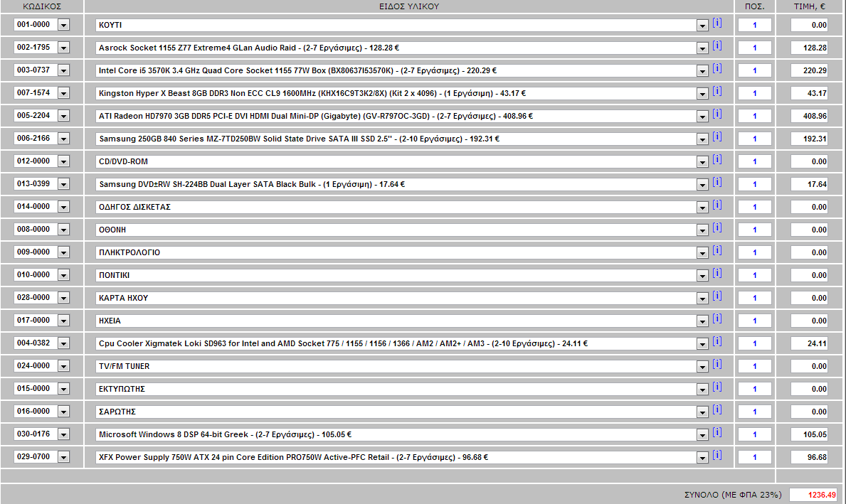Open code dropdown for 005-2204
The image size is (846, 504).
[x=63, y=116]
